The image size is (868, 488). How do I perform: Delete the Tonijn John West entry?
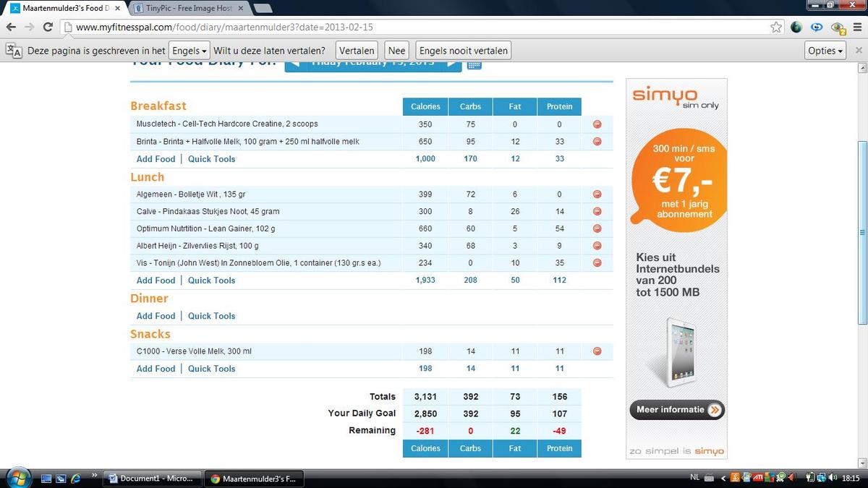(597, 263)
